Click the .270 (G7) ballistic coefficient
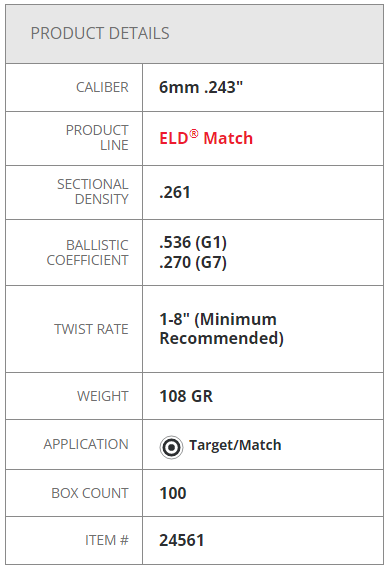 coord(193,262)
